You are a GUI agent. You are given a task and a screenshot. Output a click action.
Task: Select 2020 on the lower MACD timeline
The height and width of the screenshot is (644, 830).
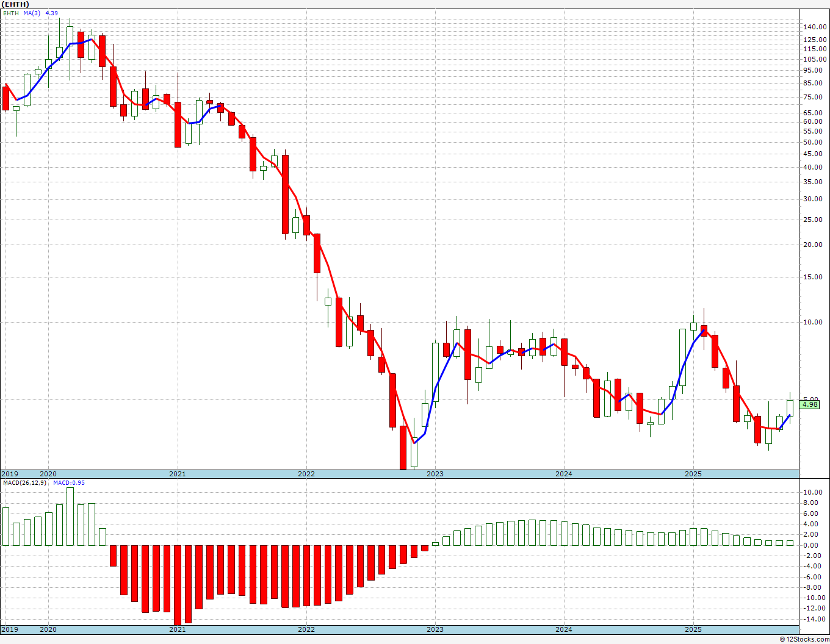tap(48, 629)
